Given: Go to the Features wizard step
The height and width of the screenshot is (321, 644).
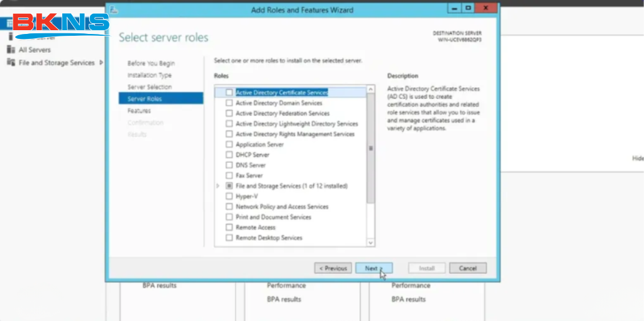Looking at the screenshot, I should (x=139, y=111).
